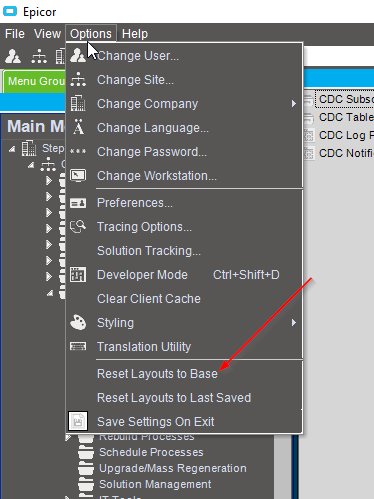Image resolution: width=374 pixels, height=499 pixels.
Task: Open the View menu
Action: click(47, 34)
